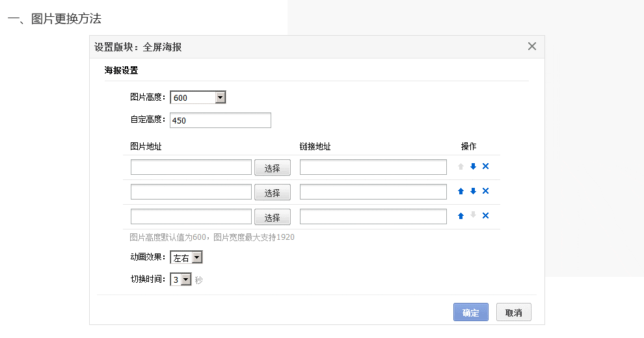Click 选择 for the second image

point(272,192)
